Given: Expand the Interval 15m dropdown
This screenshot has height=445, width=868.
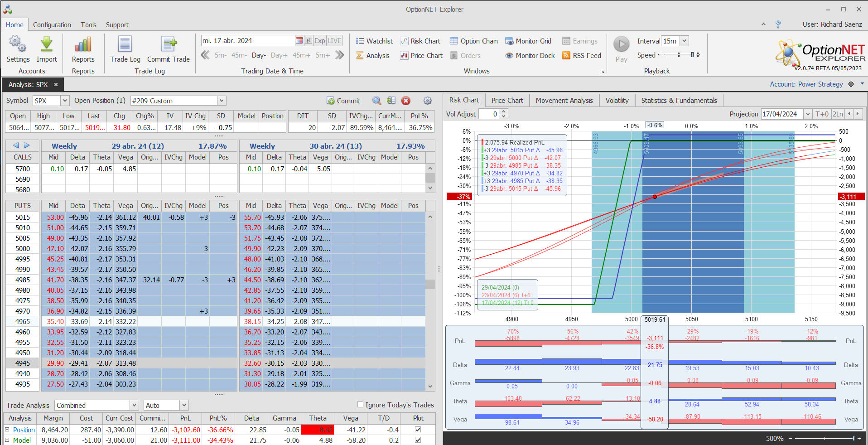Looking at the screenshot, I should coord(685,41).
